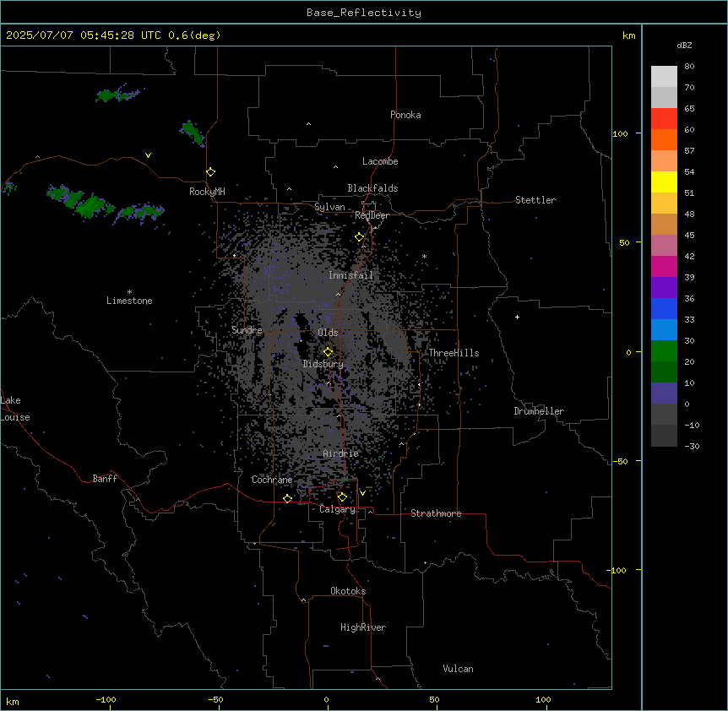Click the yellow diamond marker above Calgary label
The image size is (728, 711).
coord(342,497)
